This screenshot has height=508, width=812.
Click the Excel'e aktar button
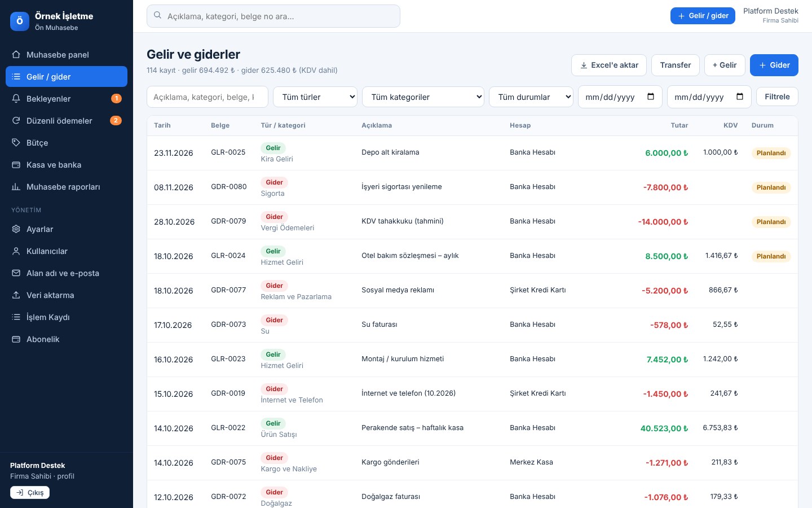(609, 65)
